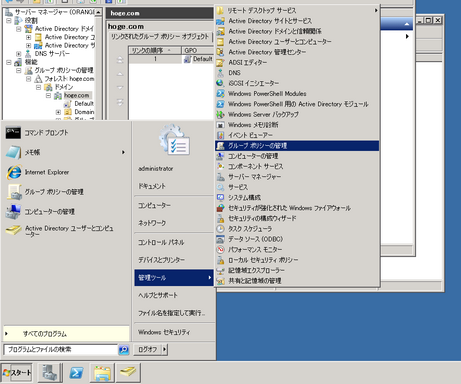The height and width of the screenshot is (384, 461).
Task: Launch ADSI エディター
Action: point(247,62)
